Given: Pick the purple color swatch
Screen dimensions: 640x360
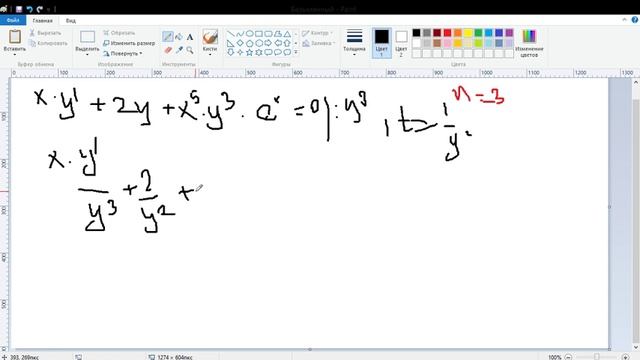Looking at the screenshot, I should coord(509,33).
